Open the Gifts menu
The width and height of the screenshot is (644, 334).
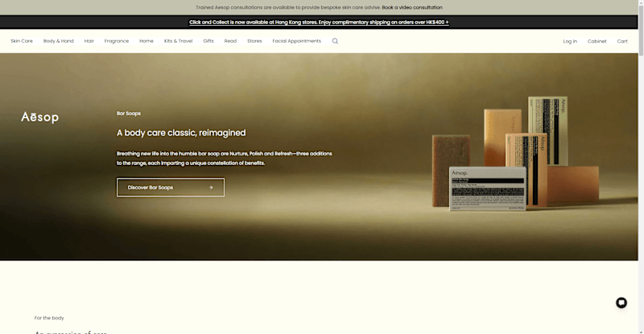pos(208,41)
